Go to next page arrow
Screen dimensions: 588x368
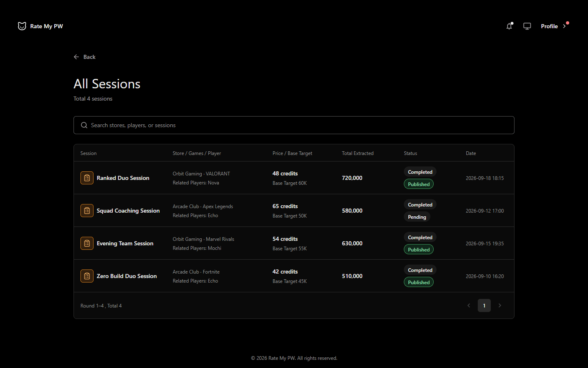(x=500, y=305)
